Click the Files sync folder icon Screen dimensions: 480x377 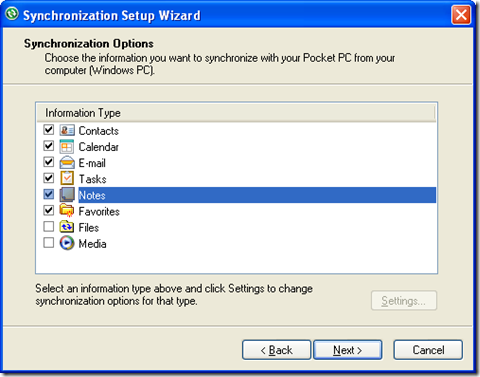(x=67, y=227)
